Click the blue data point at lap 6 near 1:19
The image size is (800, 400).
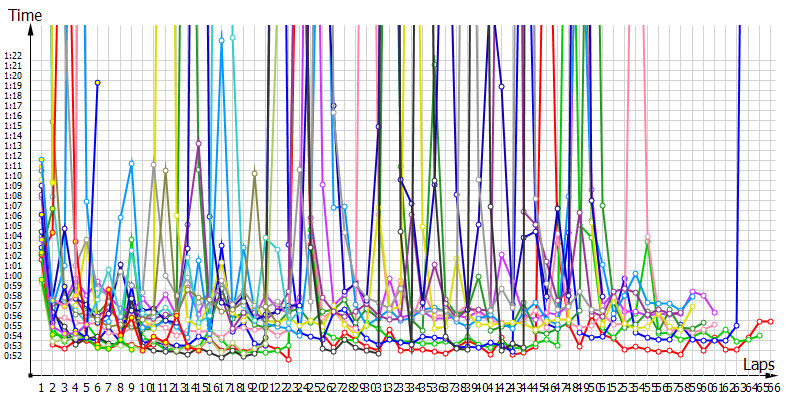tap(97, 83)
